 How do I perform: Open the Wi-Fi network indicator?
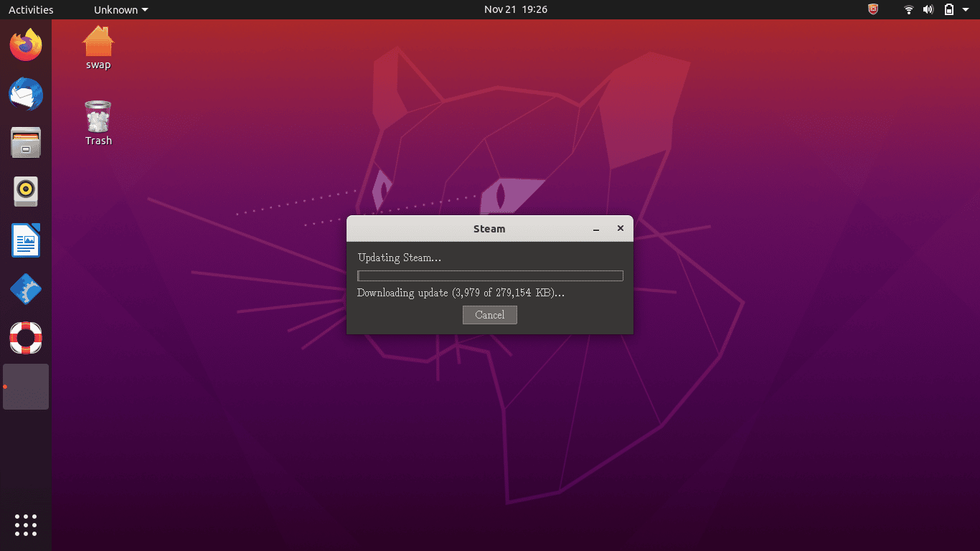pos(909,9)
